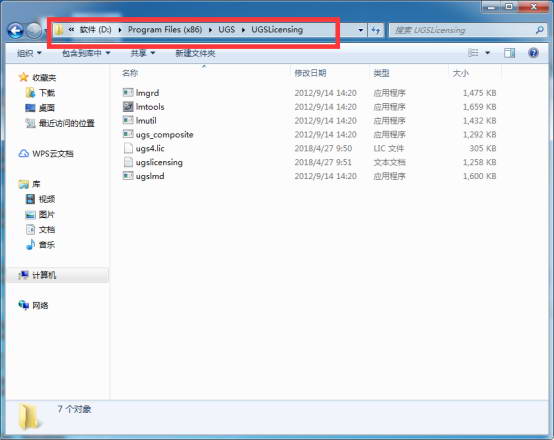Click UGS in the address breadcrumb
This screenshot has width=554, height=440.
pos(226,30)
